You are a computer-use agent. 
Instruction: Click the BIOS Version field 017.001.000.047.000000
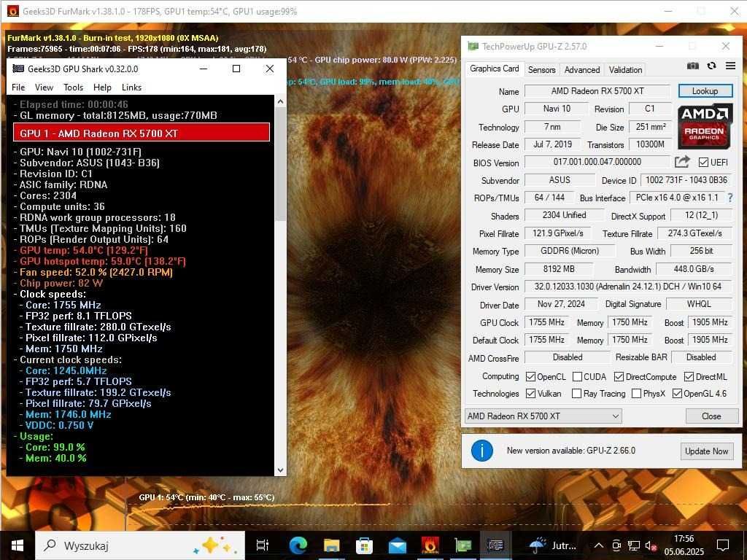[x=597, y=162]
